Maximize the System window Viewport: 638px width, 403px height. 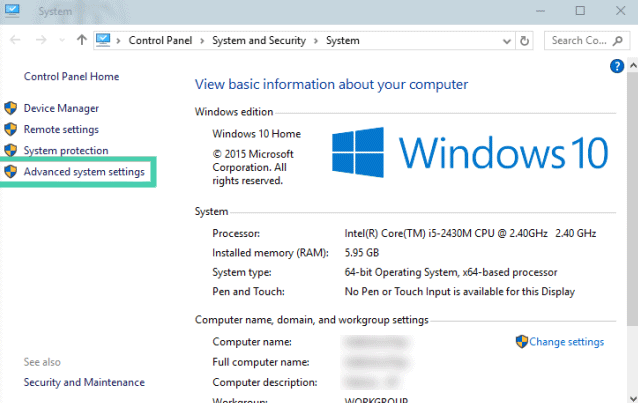(580, 11)
